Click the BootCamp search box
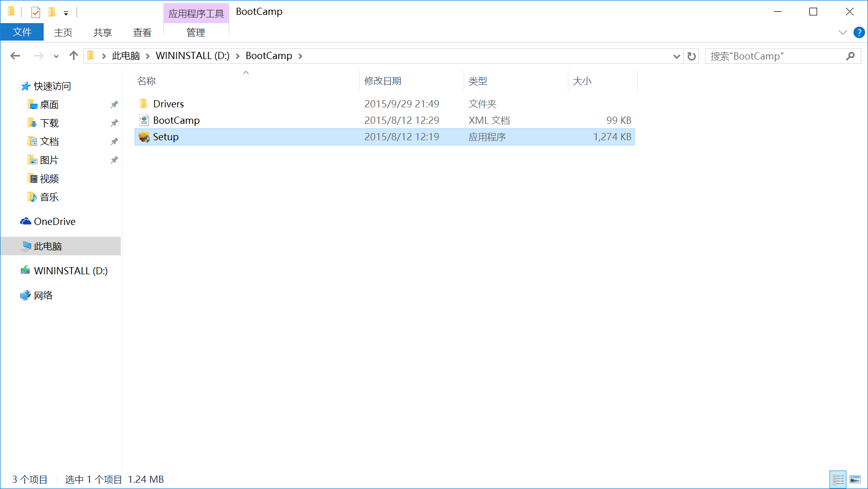The height and width of the screenshot is (489, 868). point(776,57)
